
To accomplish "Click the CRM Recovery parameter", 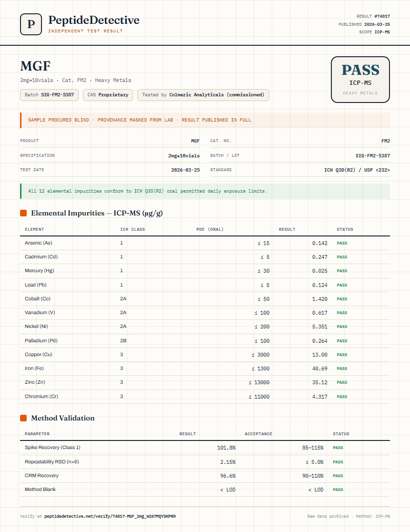I will 41,476.
